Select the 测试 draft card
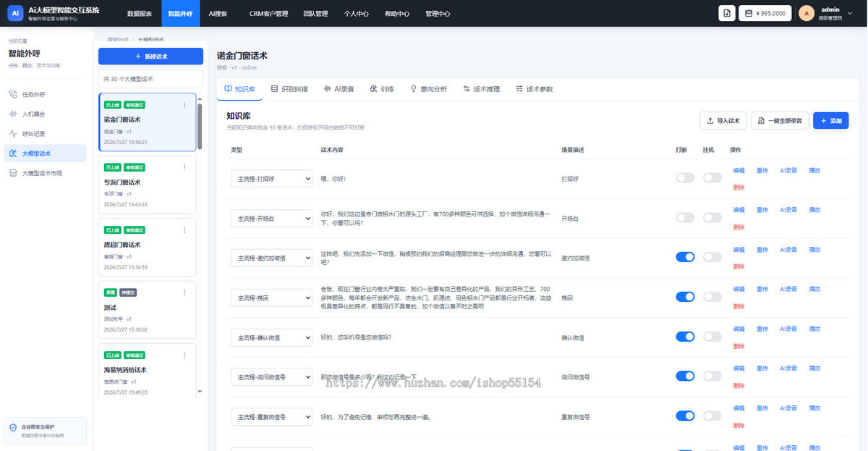This screenshot has height=451, width=868. (x=147, y=310)
